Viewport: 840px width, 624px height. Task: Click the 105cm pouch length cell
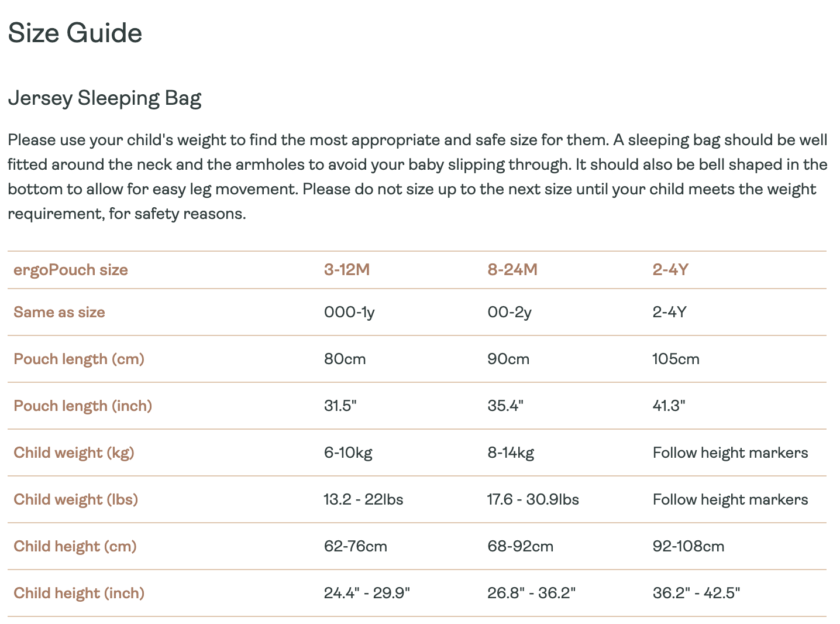[676, 359]
